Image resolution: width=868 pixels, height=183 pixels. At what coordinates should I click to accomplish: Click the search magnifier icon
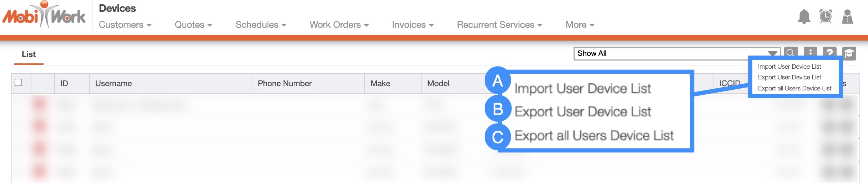pos(791,52)
